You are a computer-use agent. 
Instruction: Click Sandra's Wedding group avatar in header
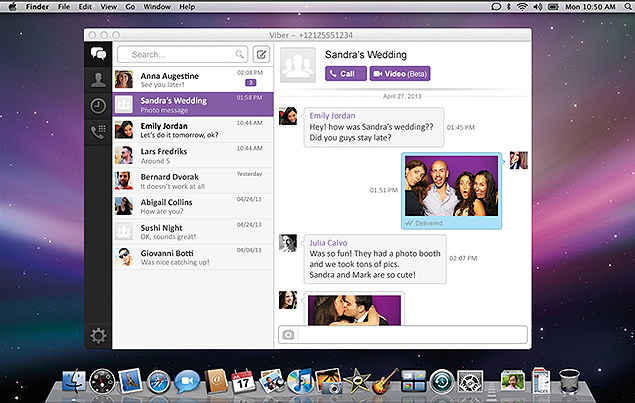click(x=298, y=65)
